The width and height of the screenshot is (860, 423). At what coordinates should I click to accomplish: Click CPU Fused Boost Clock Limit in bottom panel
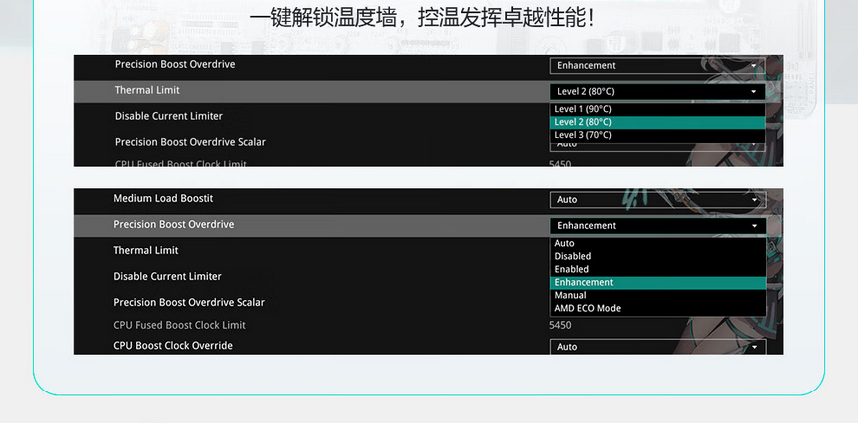pyautogui.click(x=179, y=325)
